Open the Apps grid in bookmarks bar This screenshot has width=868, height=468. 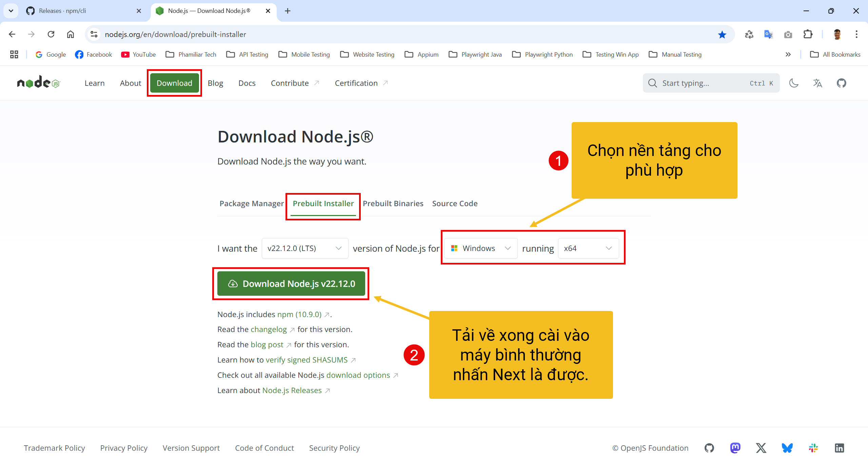(x=14, y=54)
